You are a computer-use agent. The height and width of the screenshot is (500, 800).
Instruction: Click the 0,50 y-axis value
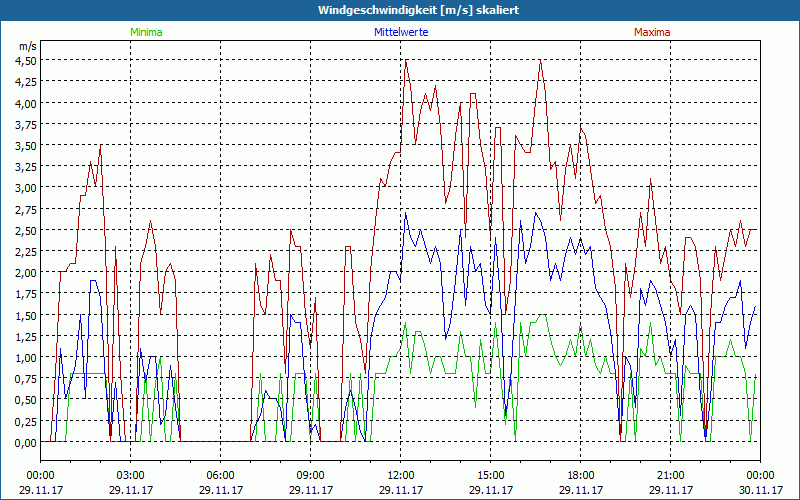point(26,400)
